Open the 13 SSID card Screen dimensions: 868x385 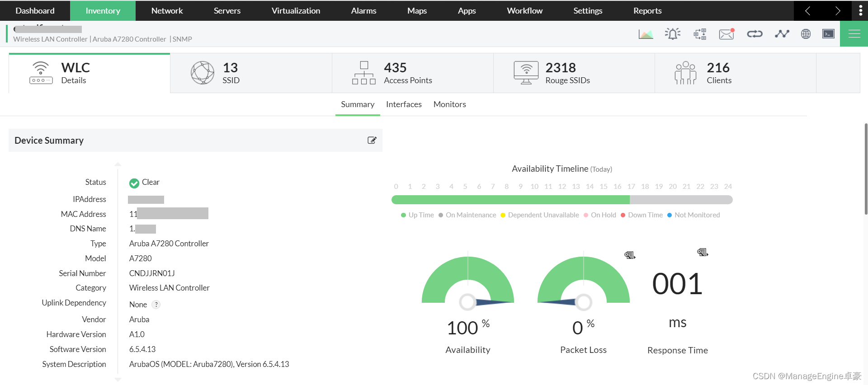[x=251, y=73]
